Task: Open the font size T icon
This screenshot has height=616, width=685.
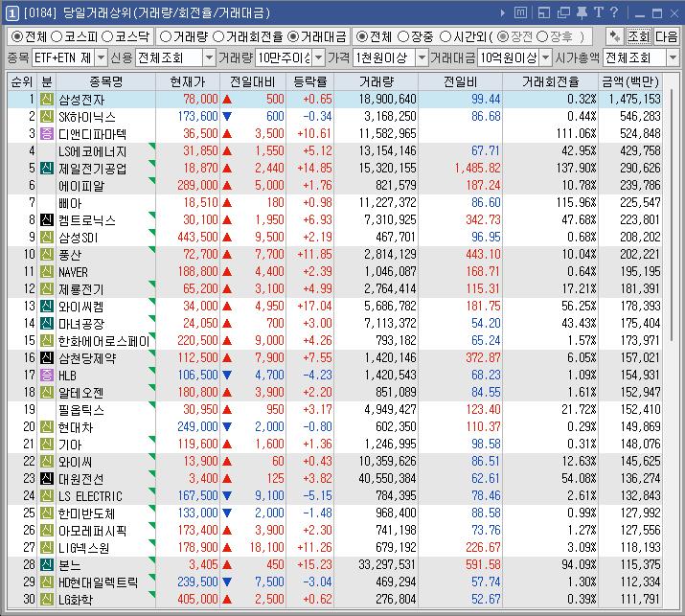Action: [599, 12]
